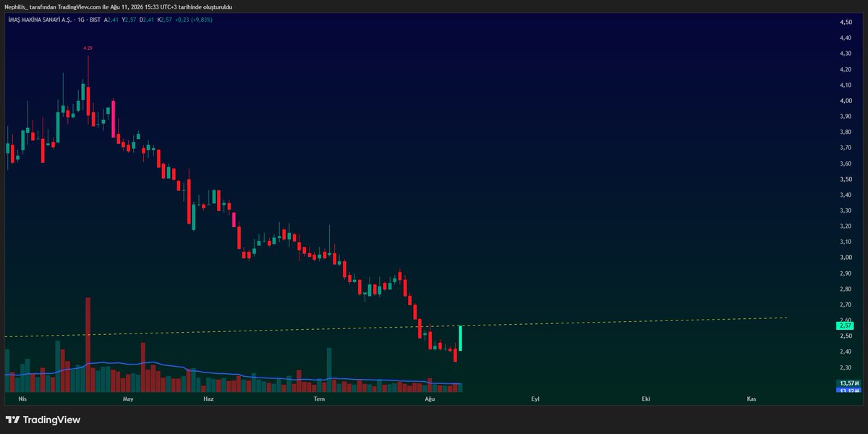The width and height of the screenshot is (868, 434).
Task: Click the latest large green candle
Action: pyautogui.click(x=461, y=339)
